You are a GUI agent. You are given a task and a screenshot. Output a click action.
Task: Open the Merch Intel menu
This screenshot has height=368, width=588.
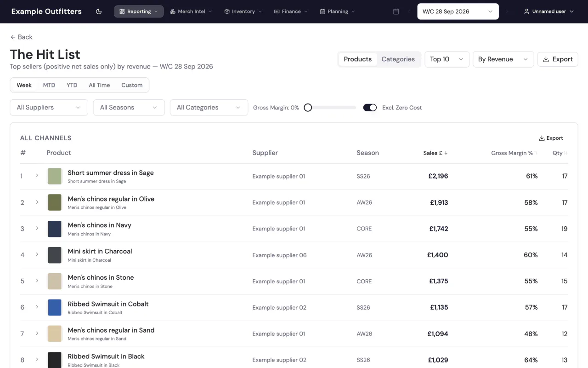click(191, 11)
